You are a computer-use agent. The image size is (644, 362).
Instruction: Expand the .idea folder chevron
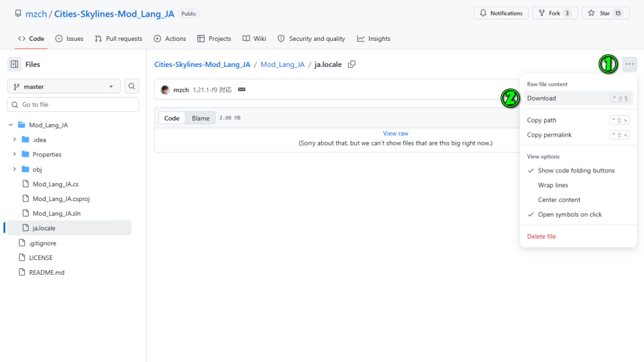click(x=15, y=139)
